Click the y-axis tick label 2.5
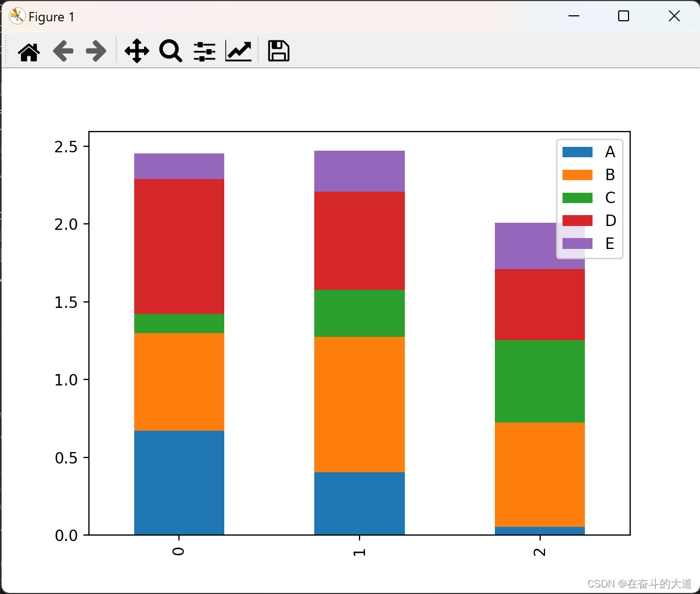Viewport: 700px width, 594px height. [66, 147]
